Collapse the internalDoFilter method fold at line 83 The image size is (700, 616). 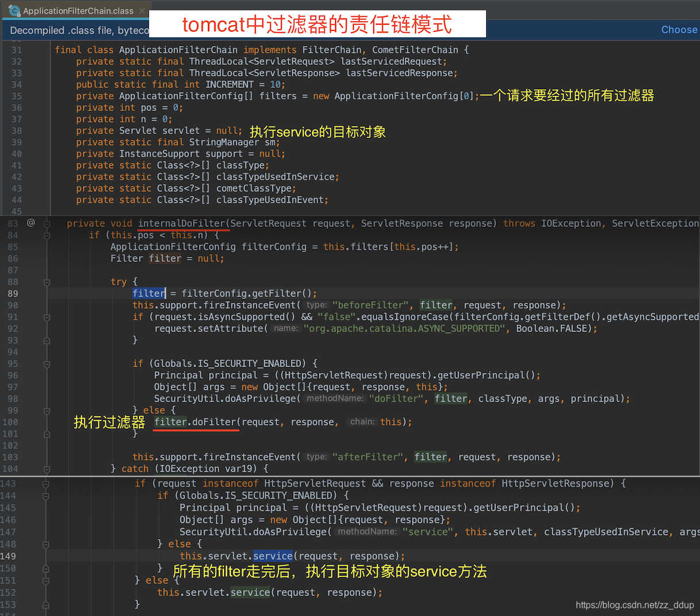coord(47,224)
